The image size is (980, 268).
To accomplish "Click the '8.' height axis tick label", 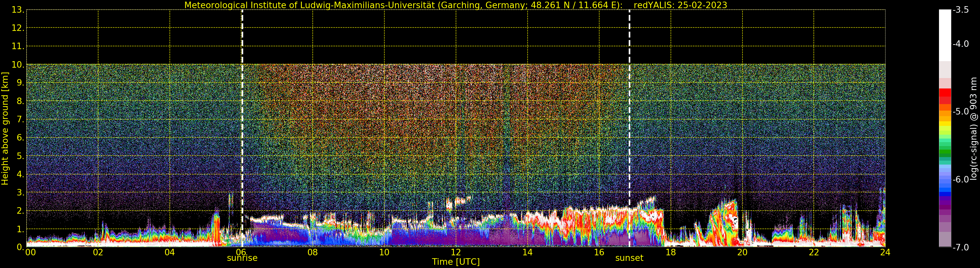I will tap(21, 101).
